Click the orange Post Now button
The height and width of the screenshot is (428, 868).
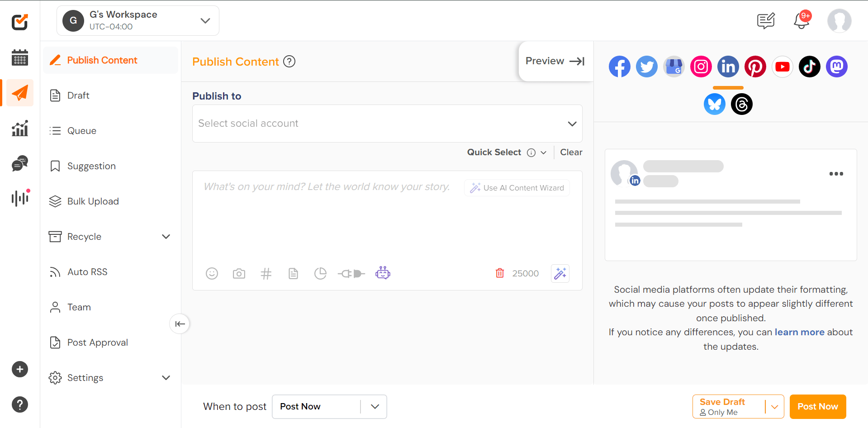click(x=818, y=407)
